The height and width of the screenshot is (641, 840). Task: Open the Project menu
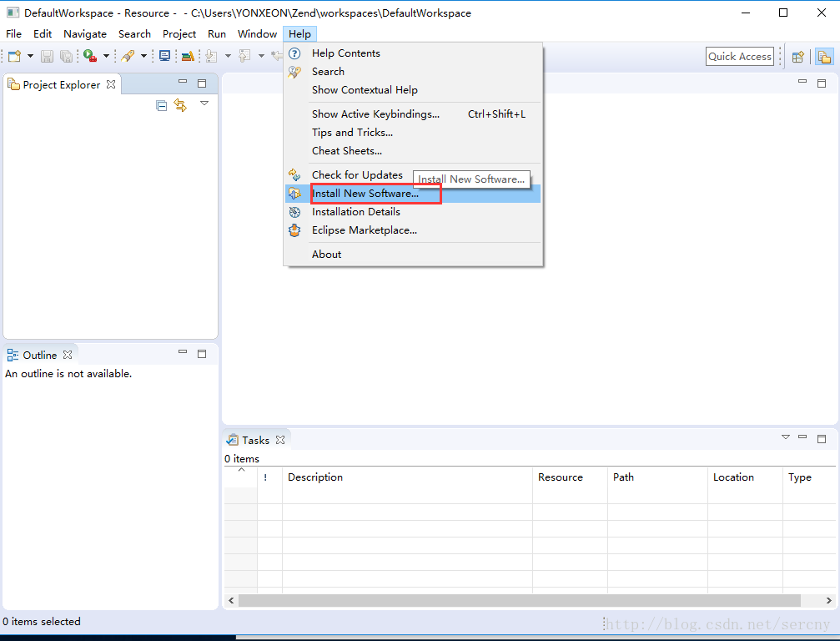click(179, 33)
